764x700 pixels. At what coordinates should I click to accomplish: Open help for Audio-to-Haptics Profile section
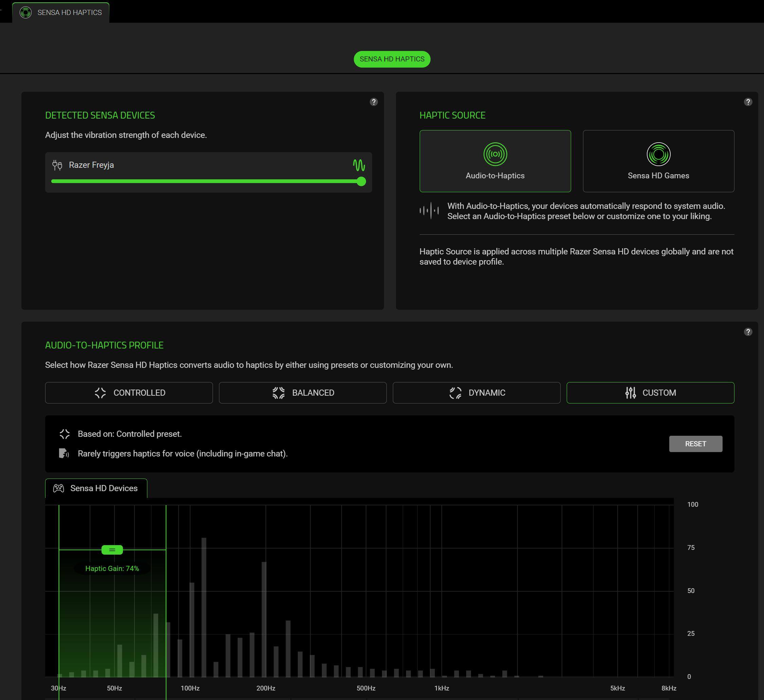(747, 332)
